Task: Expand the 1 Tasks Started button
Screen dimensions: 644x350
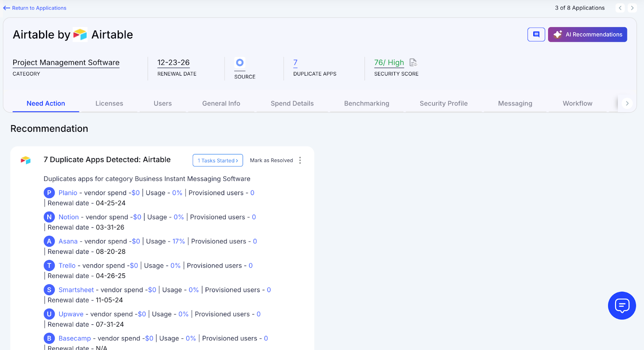Action: (x=218, y=161)
